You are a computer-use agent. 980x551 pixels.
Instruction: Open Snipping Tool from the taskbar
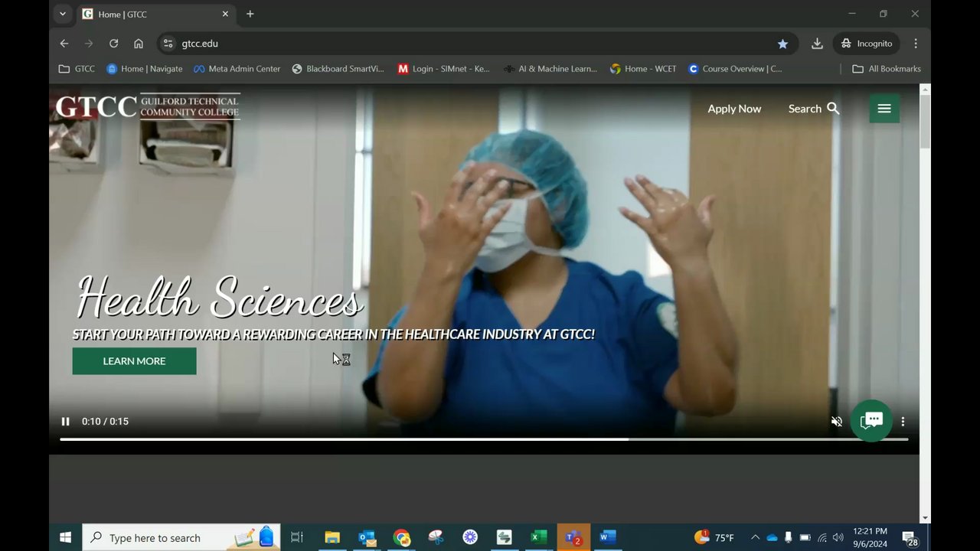(436, 537)
